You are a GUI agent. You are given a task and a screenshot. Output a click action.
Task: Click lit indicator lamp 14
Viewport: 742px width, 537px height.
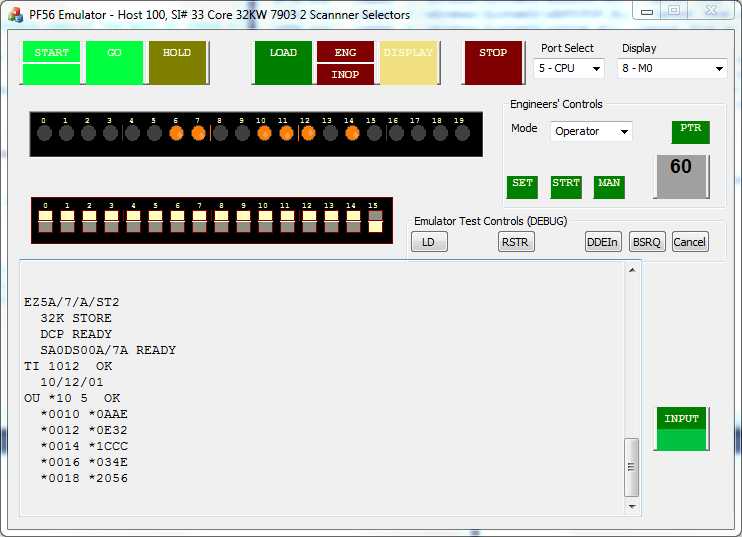pos(352,133)
